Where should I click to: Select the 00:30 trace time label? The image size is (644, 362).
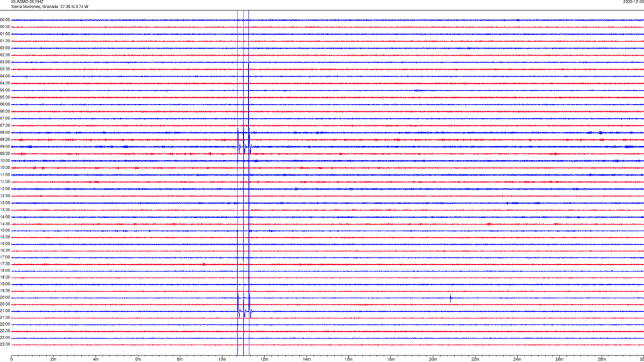pyautogui.click(x=5, y=27)
